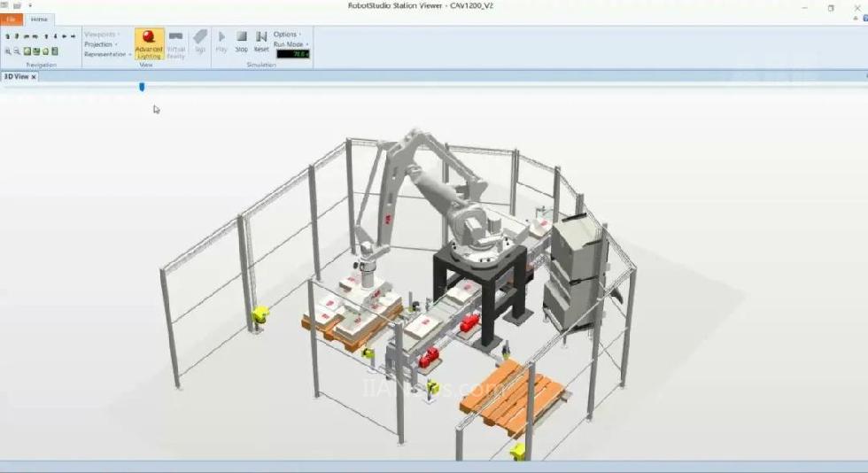Expand the Projection dropdown
The width and height of the screenshot is (868, 473).
(100, 44)
